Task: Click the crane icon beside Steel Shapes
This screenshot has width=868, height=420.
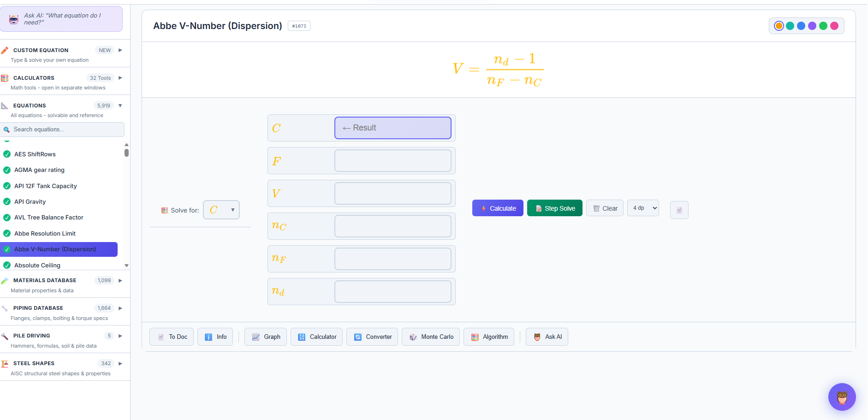Action: click(x=5, y=364)
